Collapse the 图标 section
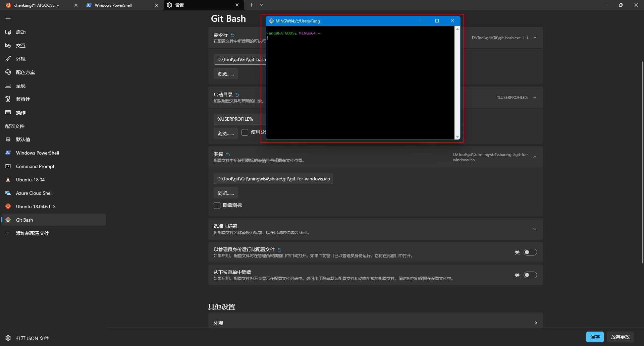Screen dimensions: 644x346 pyautogui.click(x=535, y=157)
